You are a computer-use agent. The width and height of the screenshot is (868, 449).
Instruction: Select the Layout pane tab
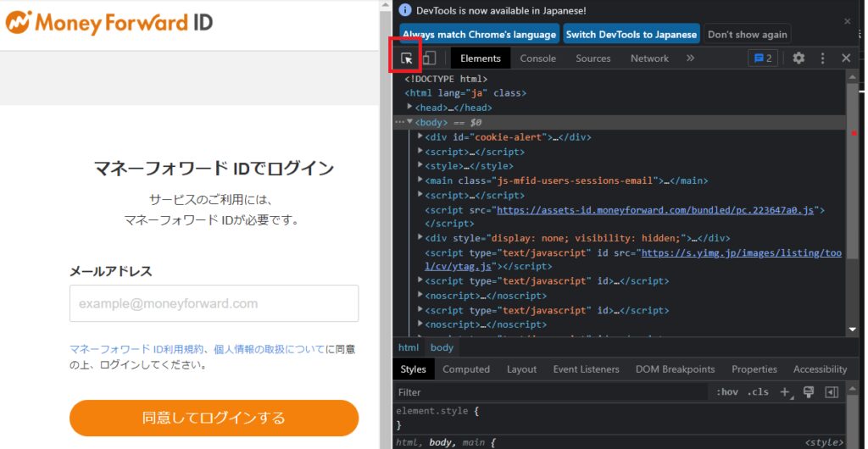(x=521, y=369)
